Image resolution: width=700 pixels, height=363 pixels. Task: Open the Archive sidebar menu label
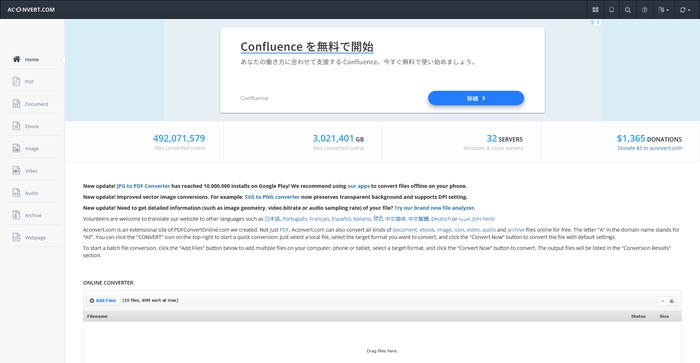tap(33, 215)
